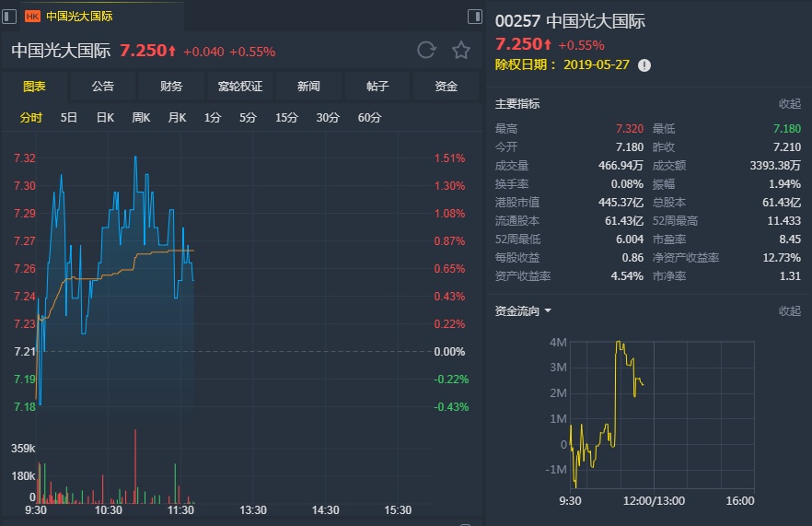The image size is (812, 526).
Task: Select the 分时 chart period
Action: pyautogui.click(x=30, y=118)
